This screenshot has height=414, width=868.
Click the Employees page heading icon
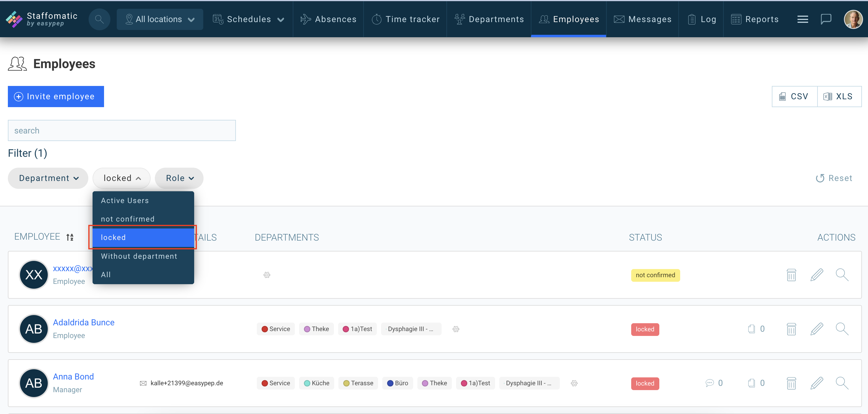tap(17, 64)
